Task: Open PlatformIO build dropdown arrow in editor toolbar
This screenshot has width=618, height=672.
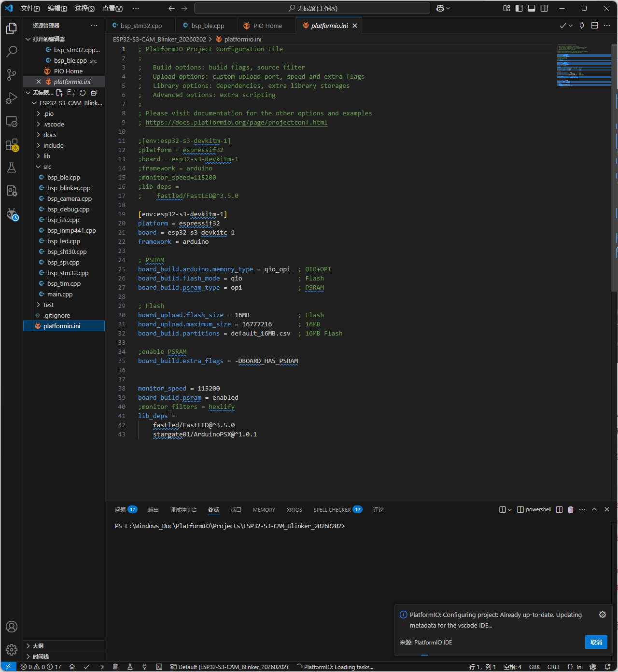Action: (571, 26)
